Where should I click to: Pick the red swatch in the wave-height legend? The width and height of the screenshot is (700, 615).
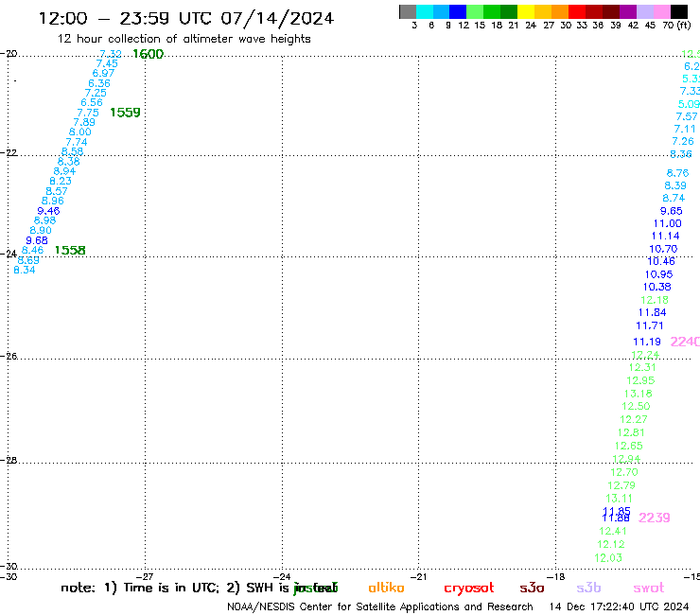click(x=577, y=11)
